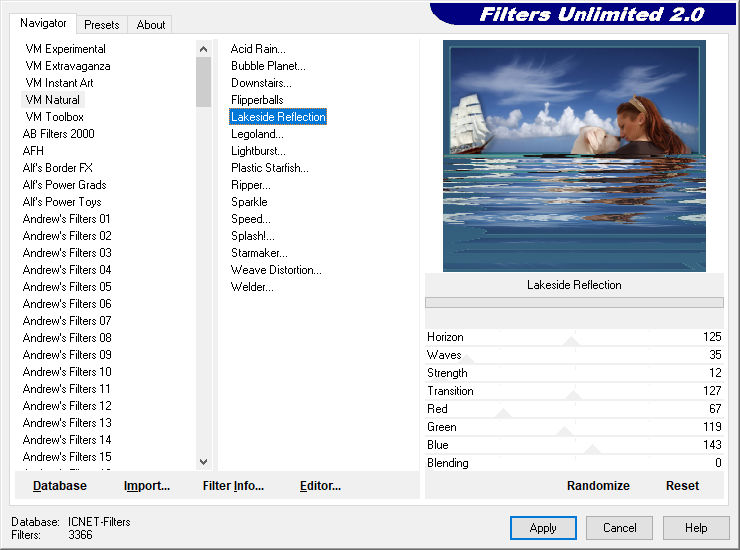Select VM Toolbox category
The width and height of the screenshot is (740, 550).
point(55,117)
